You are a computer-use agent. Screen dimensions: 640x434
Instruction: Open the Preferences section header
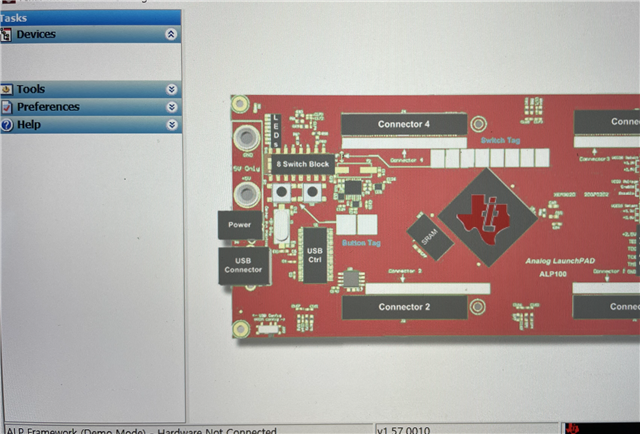pyautogui.click(x=90, y=107)
